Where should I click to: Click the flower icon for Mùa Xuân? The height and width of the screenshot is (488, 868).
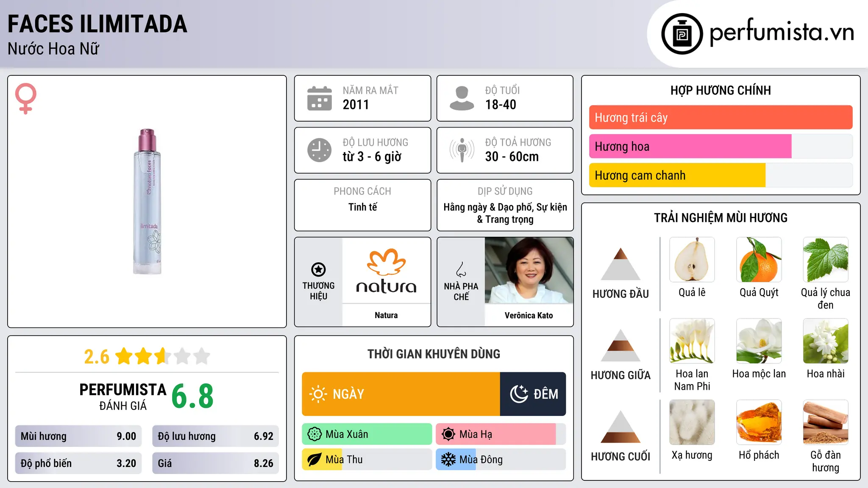pos(314,434)
